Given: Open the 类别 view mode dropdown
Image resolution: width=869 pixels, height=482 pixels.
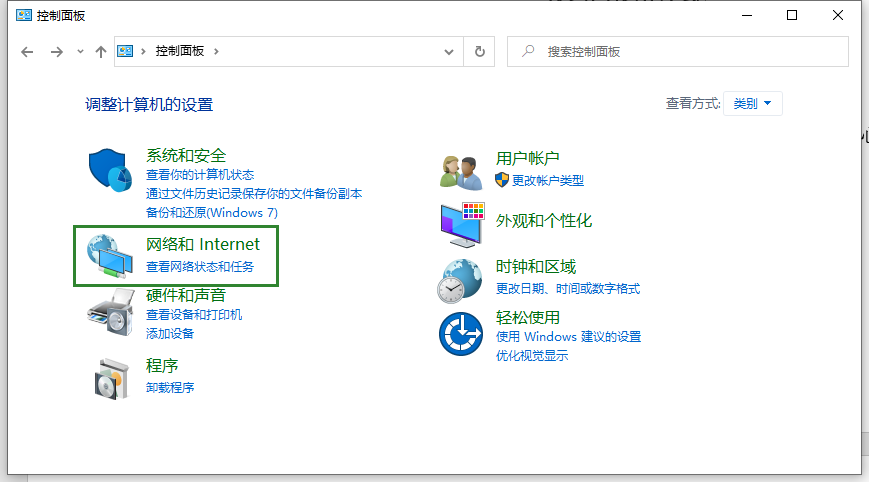Looking at the screenshot, I should click(752, 103).
